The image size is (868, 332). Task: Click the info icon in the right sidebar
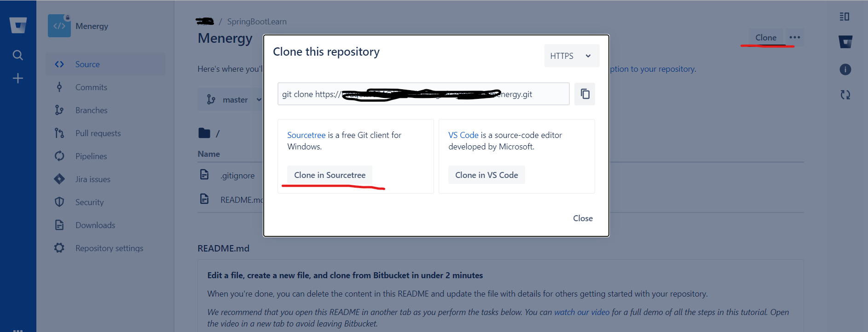click(x=845, y=69)
